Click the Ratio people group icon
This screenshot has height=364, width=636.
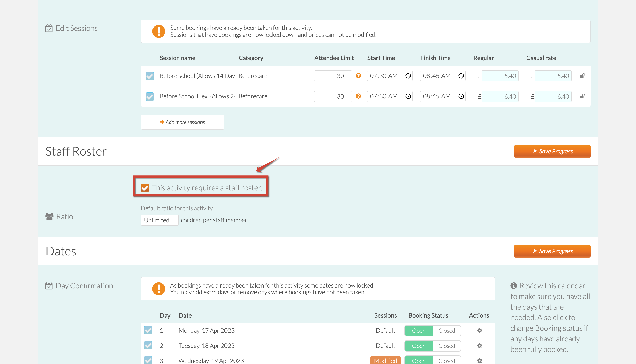point(49,216)
